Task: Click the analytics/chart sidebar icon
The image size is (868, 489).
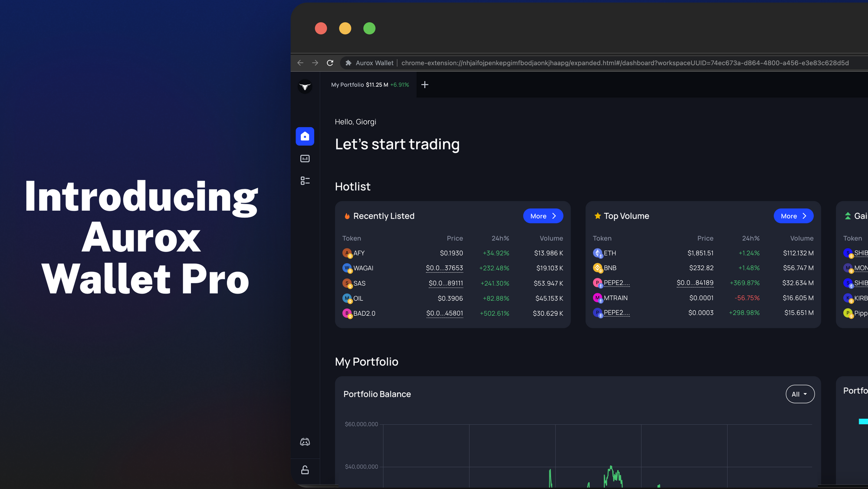Action: click(305, 158)
